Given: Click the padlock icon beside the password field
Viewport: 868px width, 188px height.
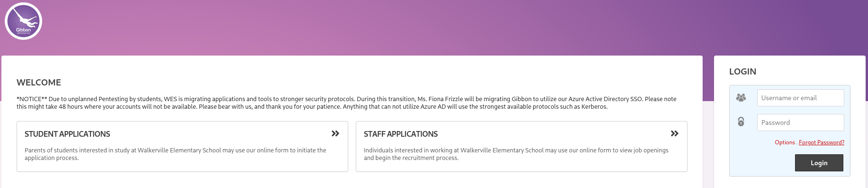Looking at the screenshot, I should pos(741,122).
